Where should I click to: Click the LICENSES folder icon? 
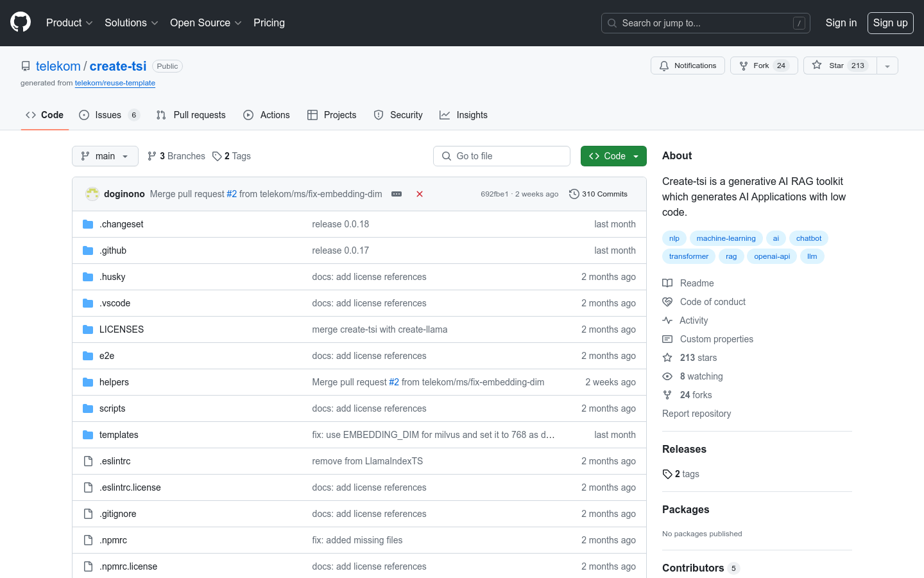tap(88, 329)
